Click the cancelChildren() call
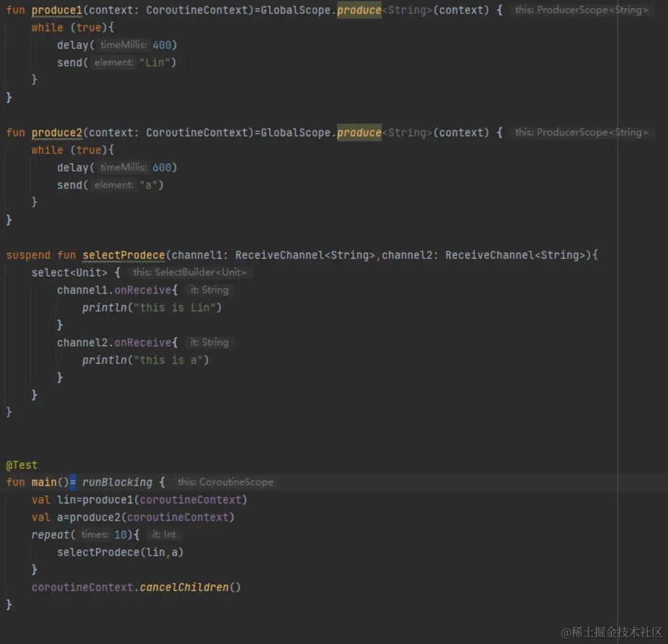Screen dimensions: 668x644 190,587
